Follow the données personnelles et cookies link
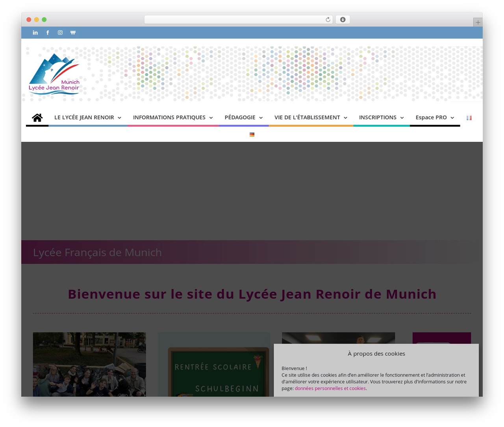Image resolution: width=504 pixels, height=427 pixels. 330,388
